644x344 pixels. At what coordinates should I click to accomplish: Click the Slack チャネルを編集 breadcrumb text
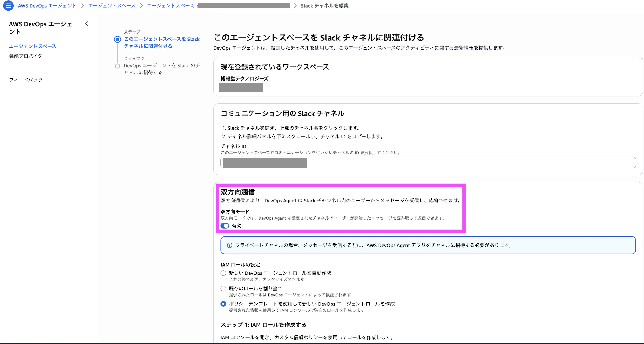coord(324,6)
